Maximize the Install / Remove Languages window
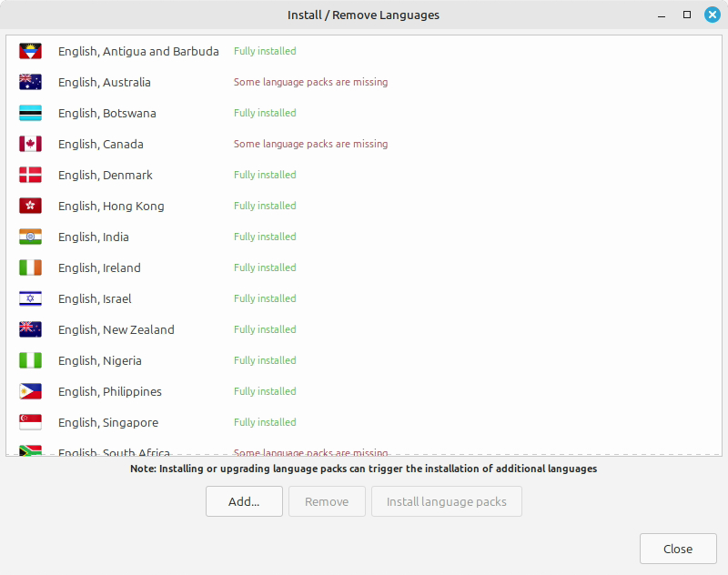Screen dimensions: 728x575 (687, 15)
